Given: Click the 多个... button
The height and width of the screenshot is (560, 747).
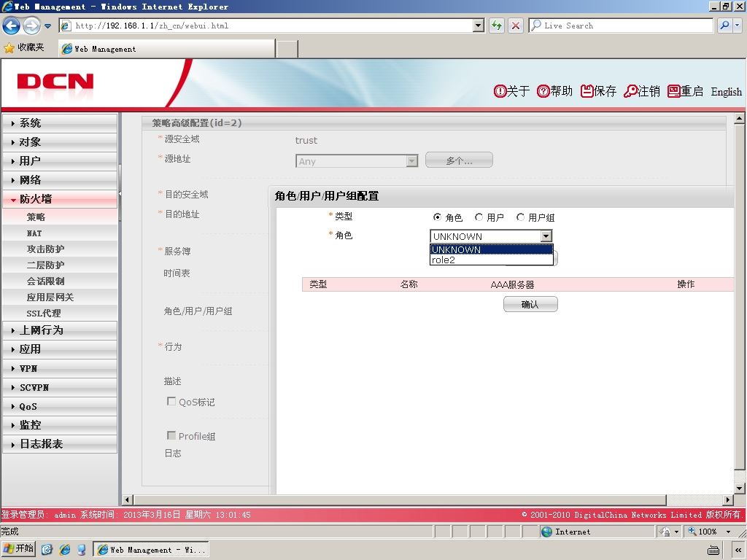Looking at the screenshot, I should coord(459,160).
